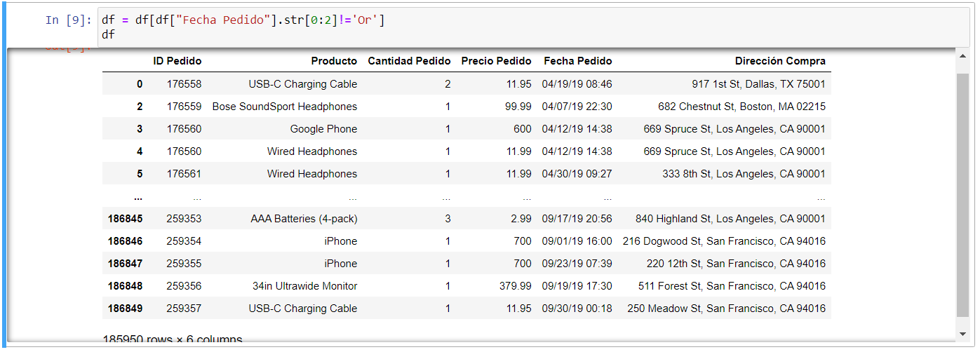Click the Precio Pedido column header
This screenshot has height=352, width=980.
496,61
